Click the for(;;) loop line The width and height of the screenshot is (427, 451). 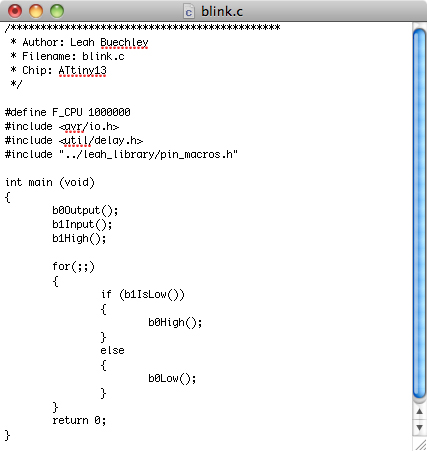pyautogui.click(x=74, y=267)
